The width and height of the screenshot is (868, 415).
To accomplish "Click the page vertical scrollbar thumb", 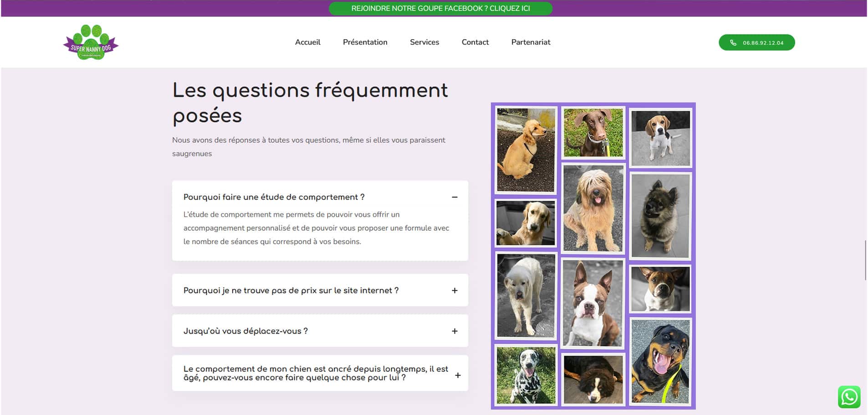I will pyautogui.click(x=865, y=260).
